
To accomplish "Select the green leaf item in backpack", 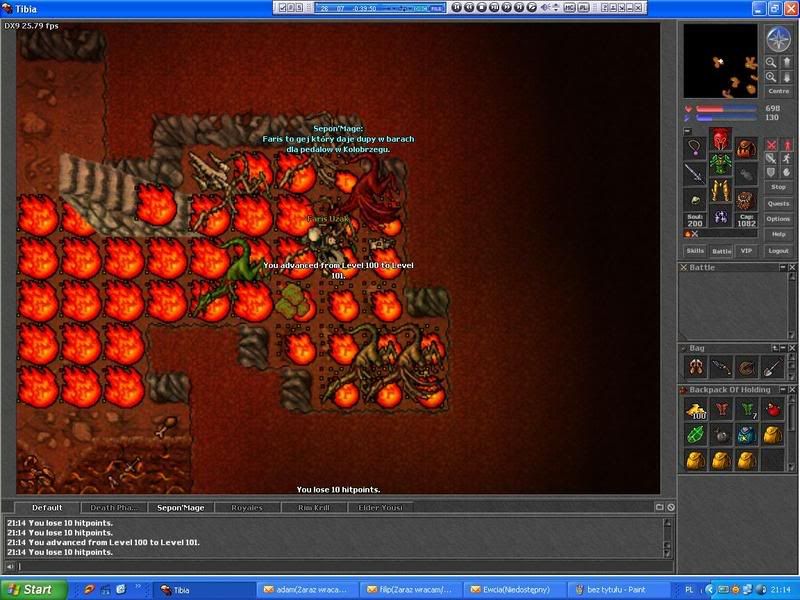I will [x=696, y=435].
